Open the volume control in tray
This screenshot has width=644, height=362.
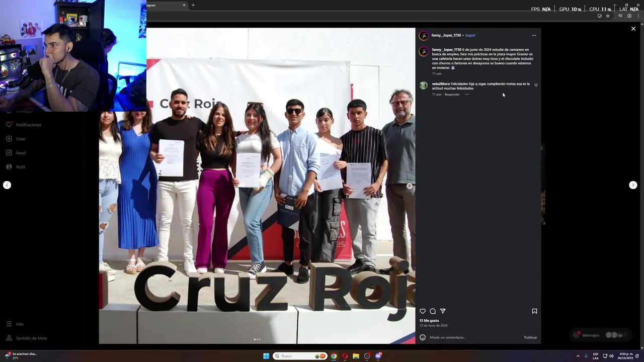tap(611, 356)
